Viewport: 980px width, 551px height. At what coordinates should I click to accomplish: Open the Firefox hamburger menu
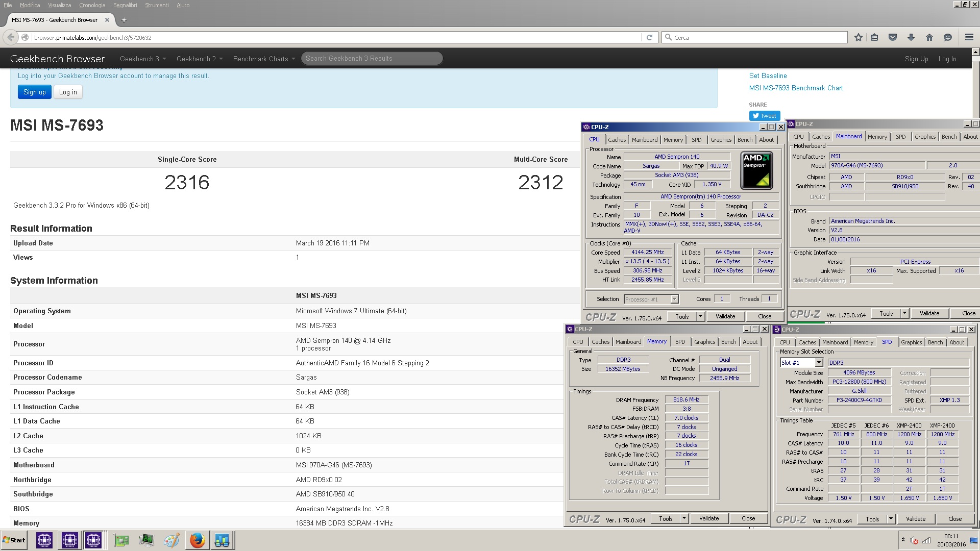969,37
